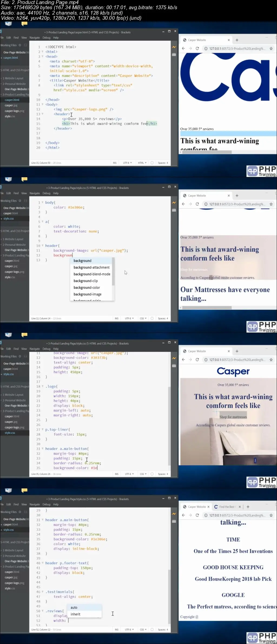Go back in browser beside casper.html editor

pyautogui.click(x=183, y=49)
